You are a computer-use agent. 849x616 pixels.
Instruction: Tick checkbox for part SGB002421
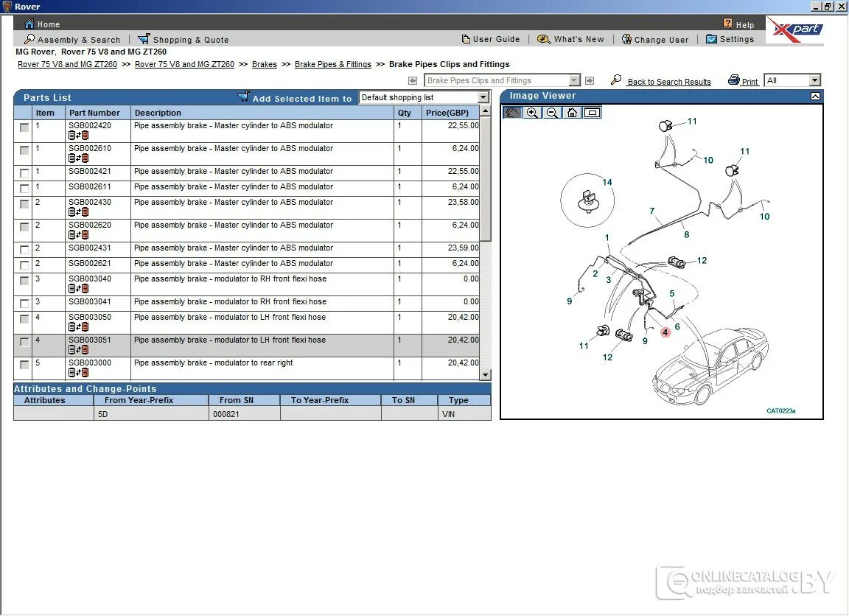click(24, 173)
